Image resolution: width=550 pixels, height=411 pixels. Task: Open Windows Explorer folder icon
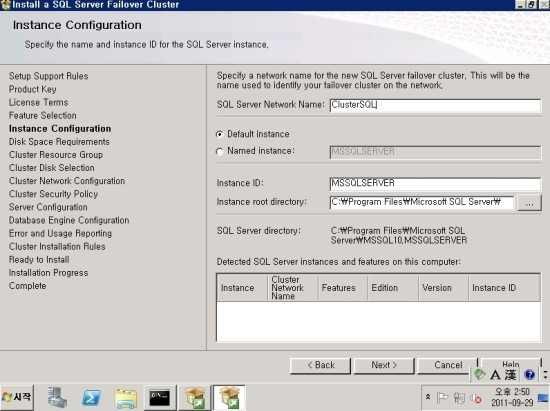pos(126,398)
